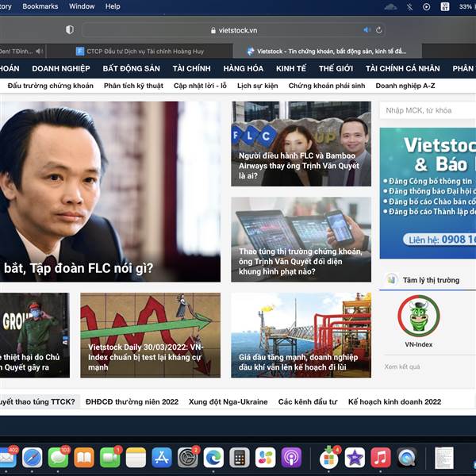Open Notes from the Dock
This screenshot has height=476, width=476.
click(x=136, y=458)
